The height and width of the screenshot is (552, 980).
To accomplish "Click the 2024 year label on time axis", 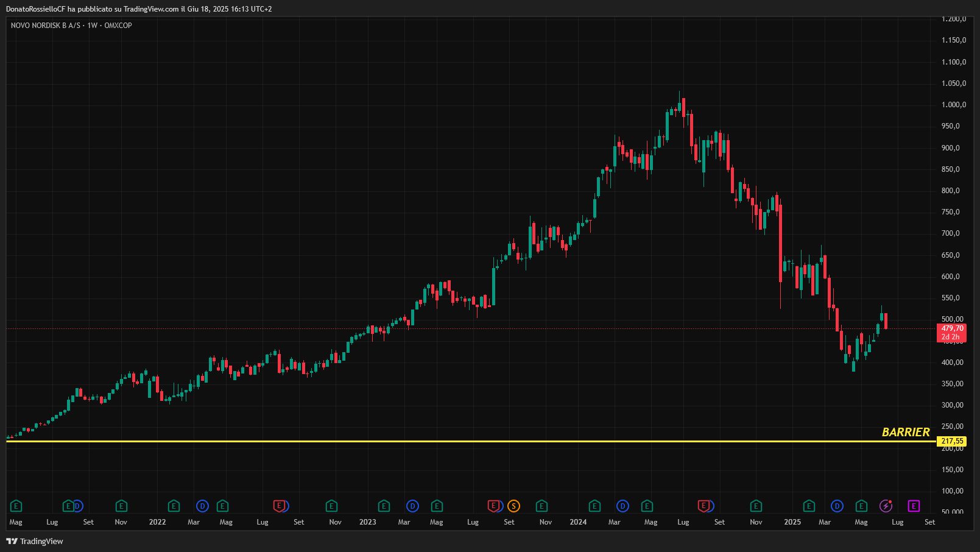I will click(x=578, y=522).
